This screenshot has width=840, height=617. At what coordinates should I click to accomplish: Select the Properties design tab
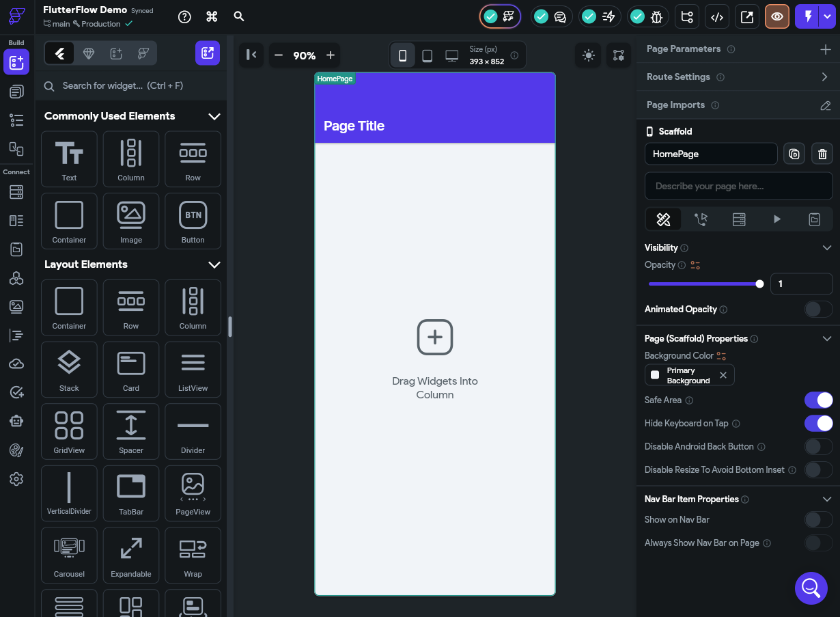tap(663, 219)
